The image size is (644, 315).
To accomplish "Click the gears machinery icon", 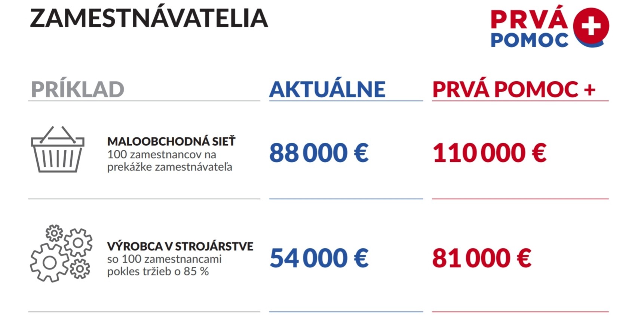I will click(x=61, y=253).
